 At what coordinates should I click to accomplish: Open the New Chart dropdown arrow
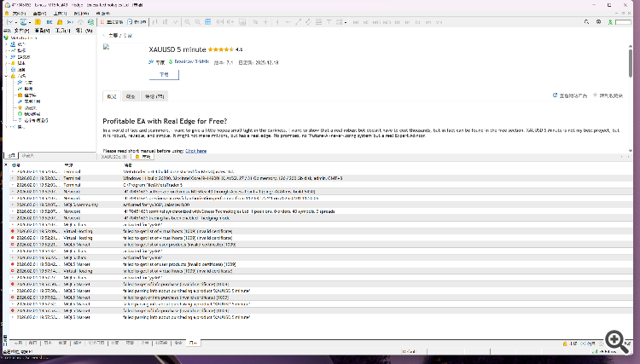tap(16, 22)
